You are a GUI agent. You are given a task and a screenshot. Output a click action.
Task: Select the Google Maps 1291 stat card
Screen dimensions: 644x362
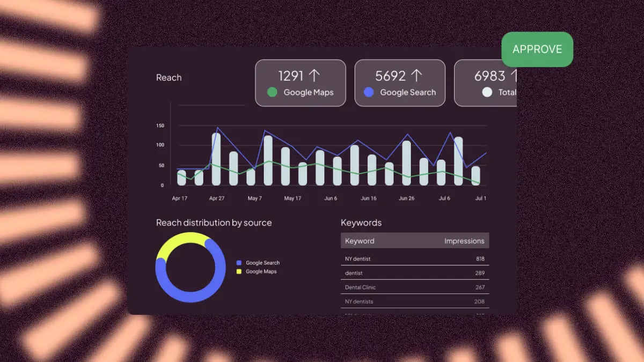[x=301, y=83]
